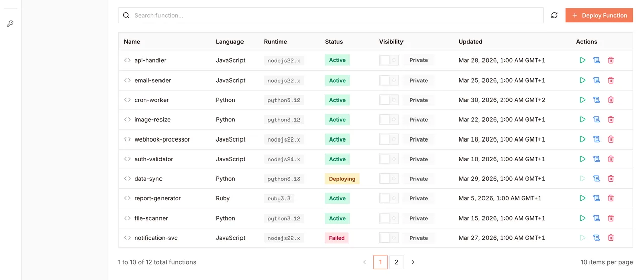The image size is (644, 280).
Task: Run the api-handler function
Action: [x=582, y=60]
